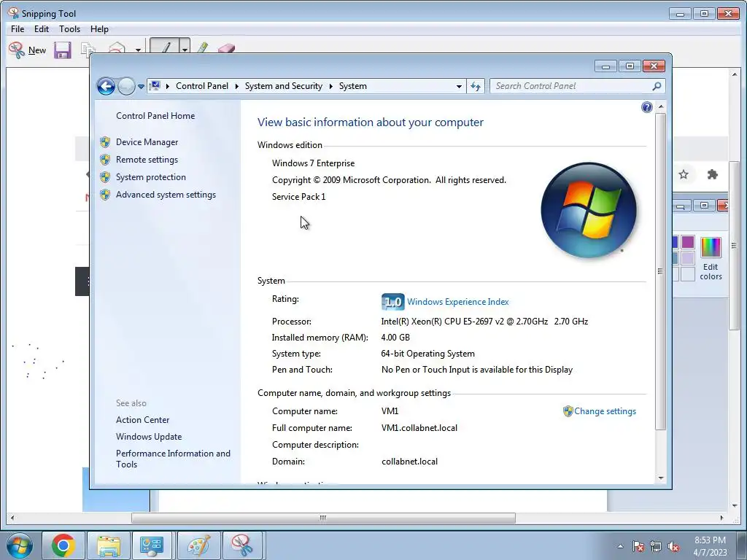This screenshot has width=747, height=560.
Task: Select the Eraser tool
Action: [226, 48]
